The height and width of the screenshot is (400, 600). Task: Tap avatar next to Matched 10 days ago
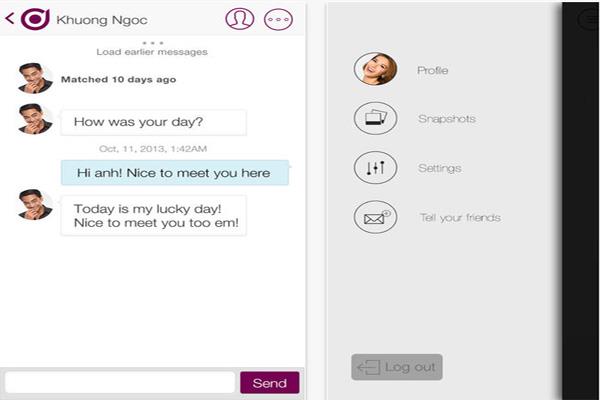34,79
